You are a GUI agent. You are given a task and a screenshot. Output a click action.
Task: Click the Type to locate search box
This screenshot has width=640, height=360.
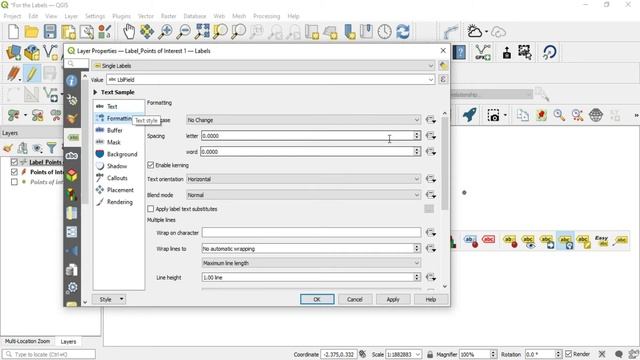[49, 354]
